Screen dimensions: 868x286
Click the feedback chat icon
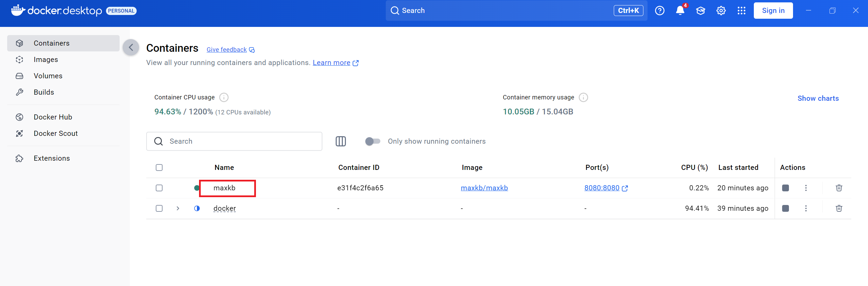point(252,50)
